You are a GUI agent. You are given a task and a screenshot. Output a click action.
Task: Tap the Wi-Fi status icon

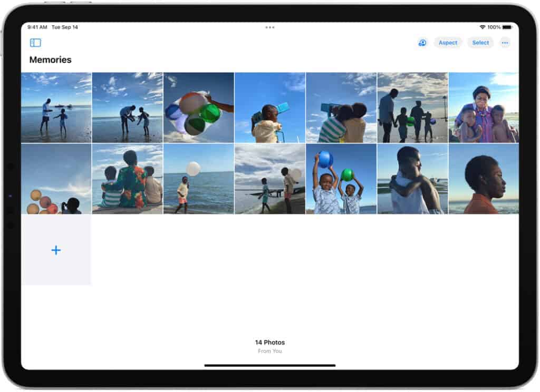point(482,27)
